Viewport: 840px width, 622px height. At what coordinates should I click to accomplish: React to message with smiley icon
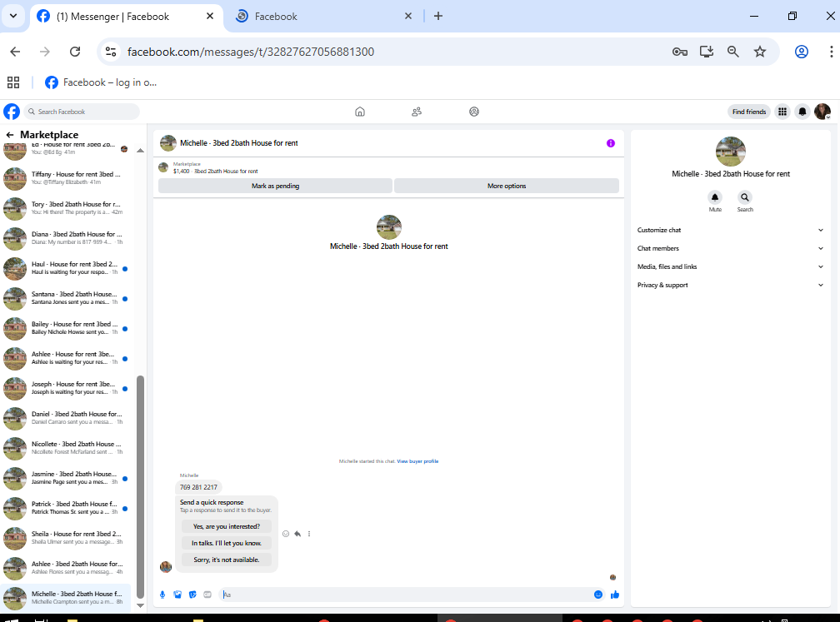click(286, 534)
